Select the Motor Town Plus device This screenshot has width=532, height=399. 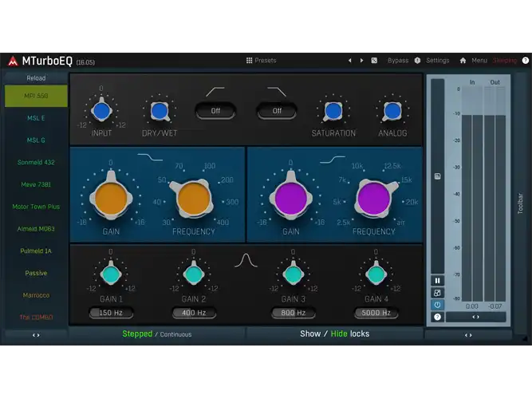pyautogui.click(x=36, y=207)
